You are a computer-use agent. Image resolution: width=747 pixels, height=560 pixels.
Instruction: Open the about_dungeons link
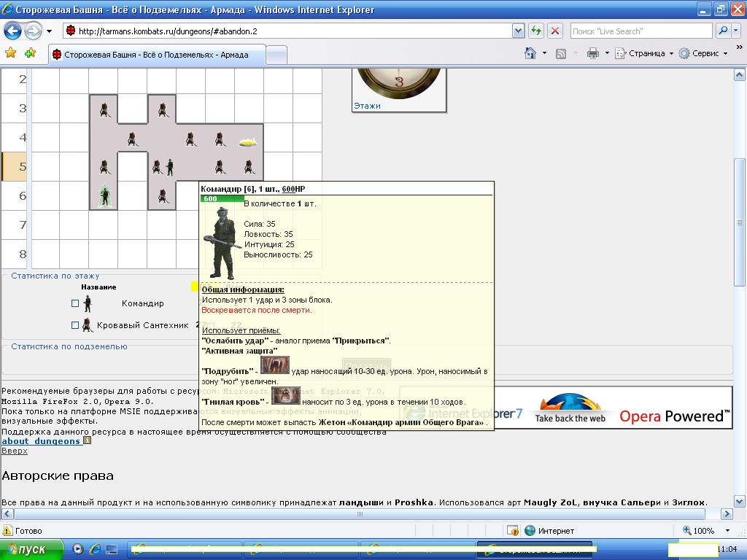tap(41, 441)
